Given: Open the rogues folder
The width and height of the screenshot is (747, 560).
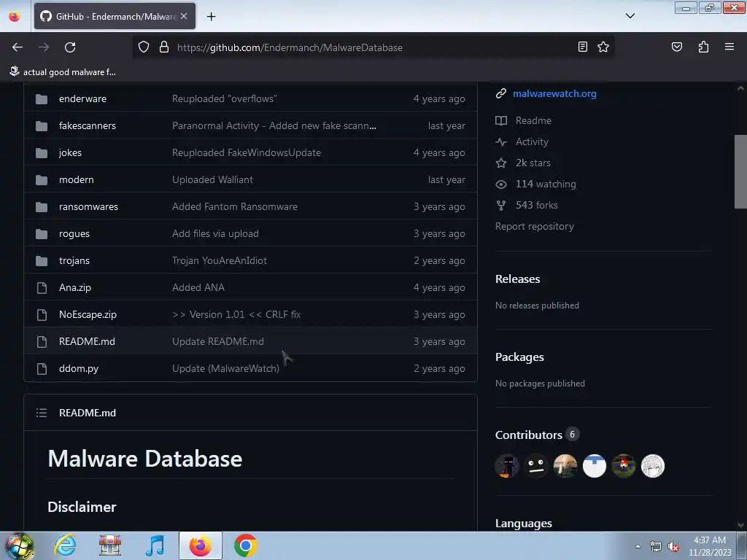Looking at the screenshot, I should click(74, 234).
